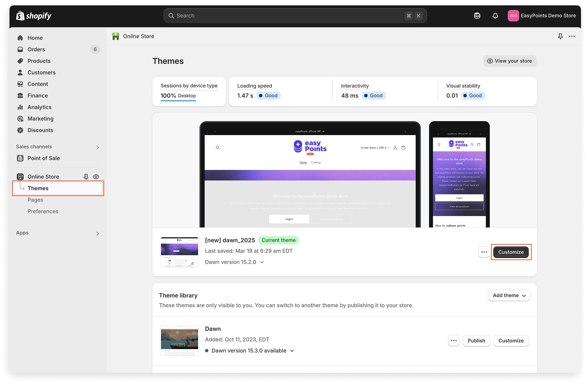
Task: Open Preferences under Online Store
Action: (x=43, y=211)
